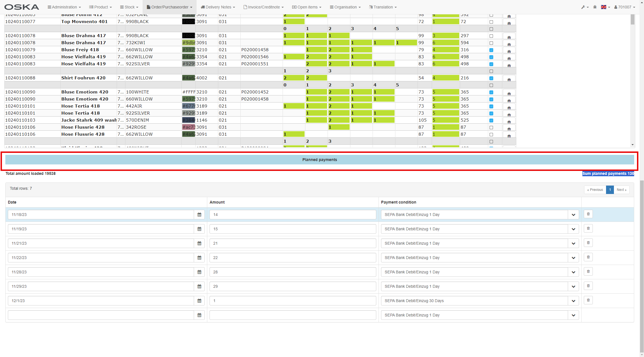Open calendar picker for 11/18/23 date

199,215
